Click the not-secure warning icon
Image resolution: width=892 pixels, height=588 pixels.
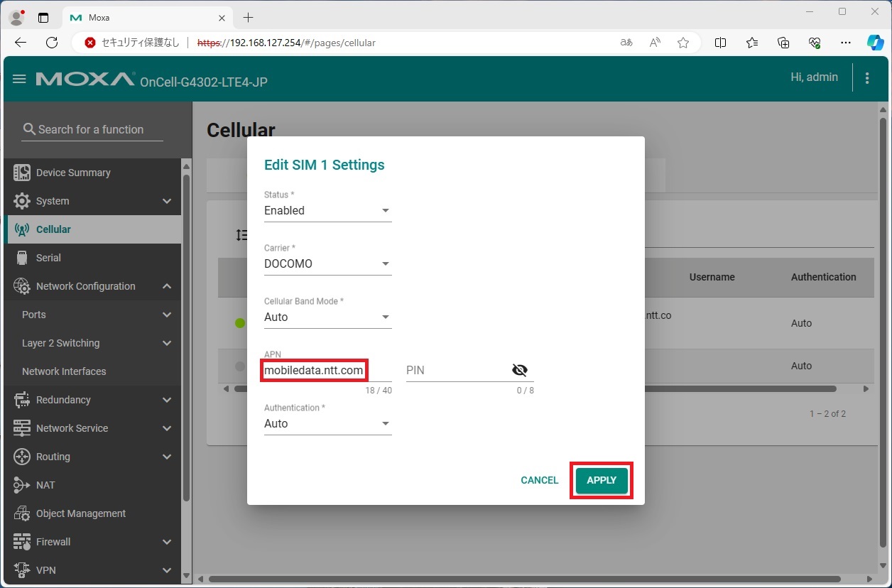click(x=90, y=43)
